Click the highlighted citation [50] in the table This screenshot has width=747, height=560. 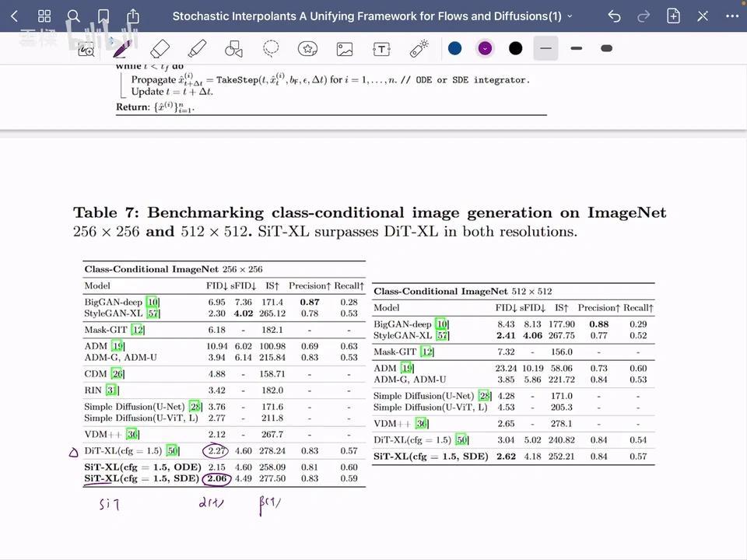[x=173, y=450]
